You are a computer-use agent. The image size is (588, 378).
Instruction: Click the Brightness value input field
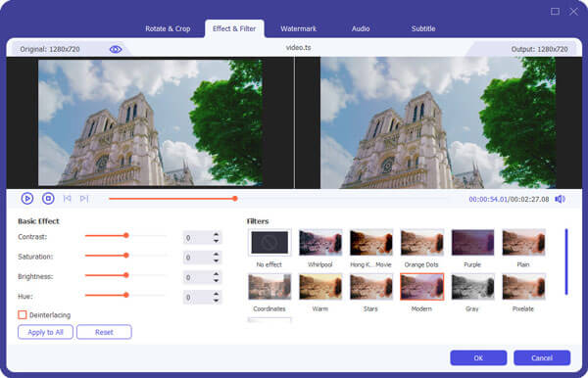[198, 277]
